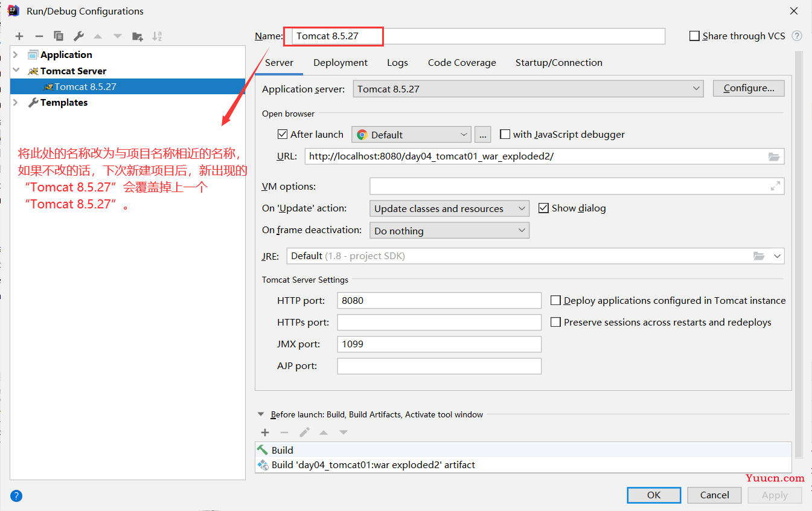Move configuration down in left toolbar
This screenshot has width=812, height=511.
tap(118, 36)
